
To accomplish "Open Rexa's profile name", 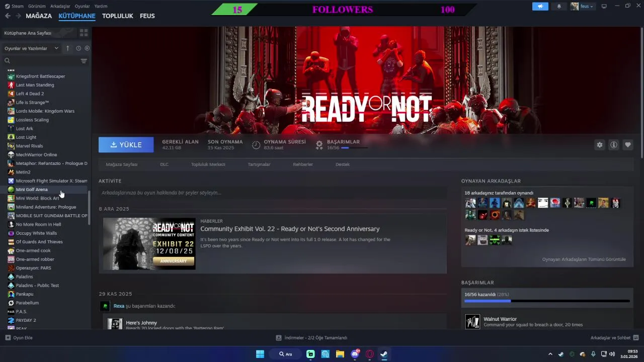I will tap(119, 306).
